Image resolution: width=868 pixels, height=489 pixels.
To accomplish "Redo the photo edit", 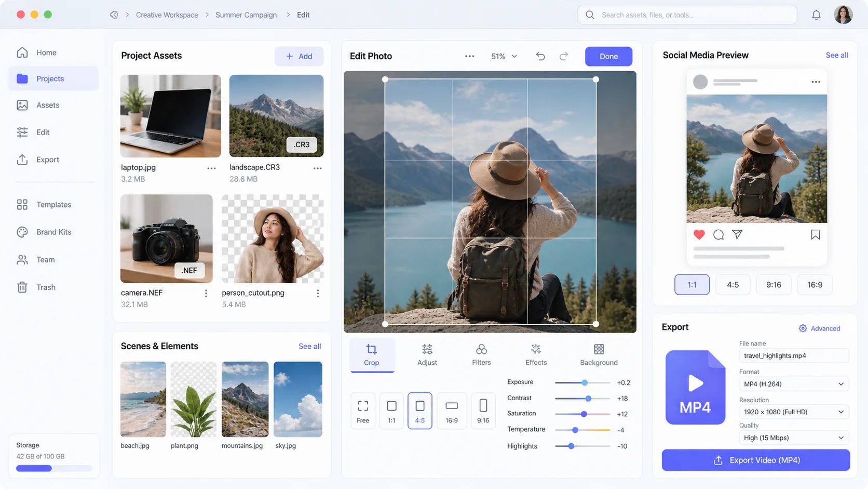I will click(x=564, y=56).
